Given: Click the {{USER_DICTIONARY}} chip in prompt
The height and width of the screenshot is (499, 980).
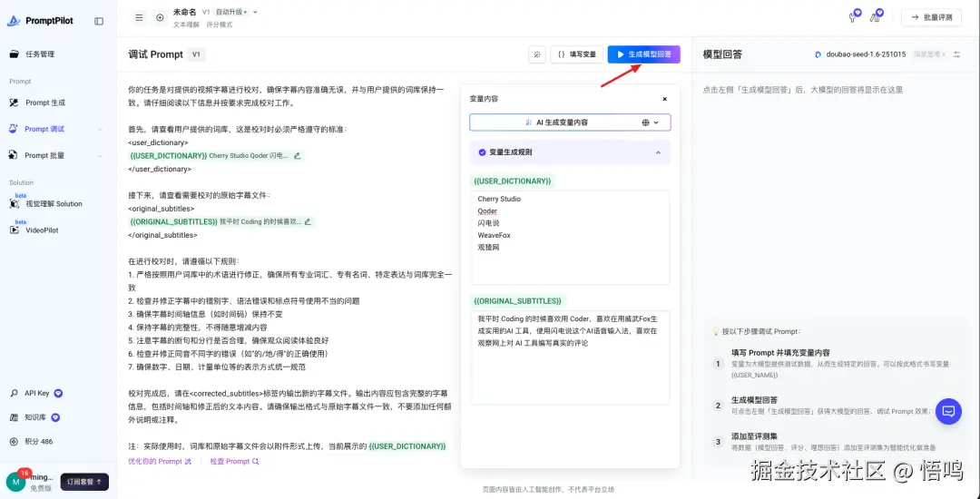Looking at the screenshot, I should click(x=168, y=155).
